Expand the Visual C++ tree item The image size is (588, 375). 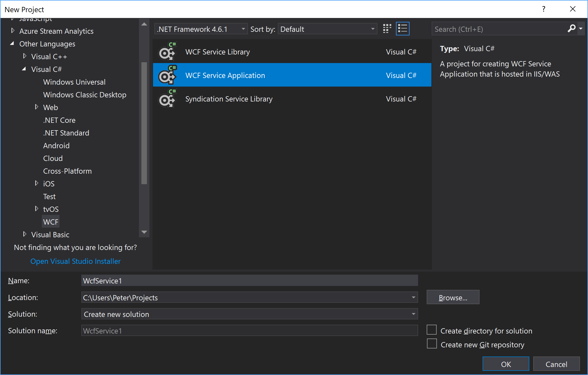point(24,56)
